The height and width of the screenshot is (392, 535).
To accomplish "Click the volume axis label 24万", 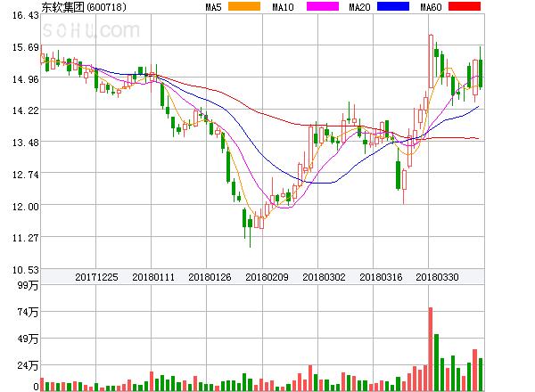I will pos(28,366).
